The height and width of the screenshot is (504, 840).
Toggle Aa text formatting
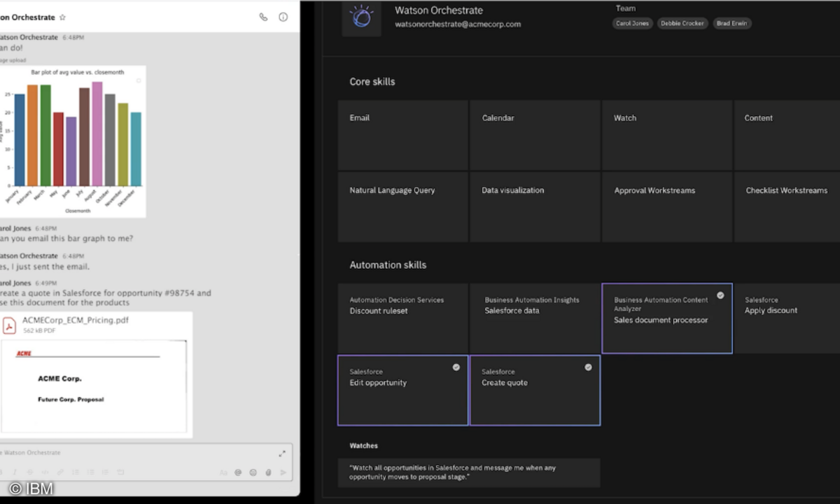[x=223, y=472]
